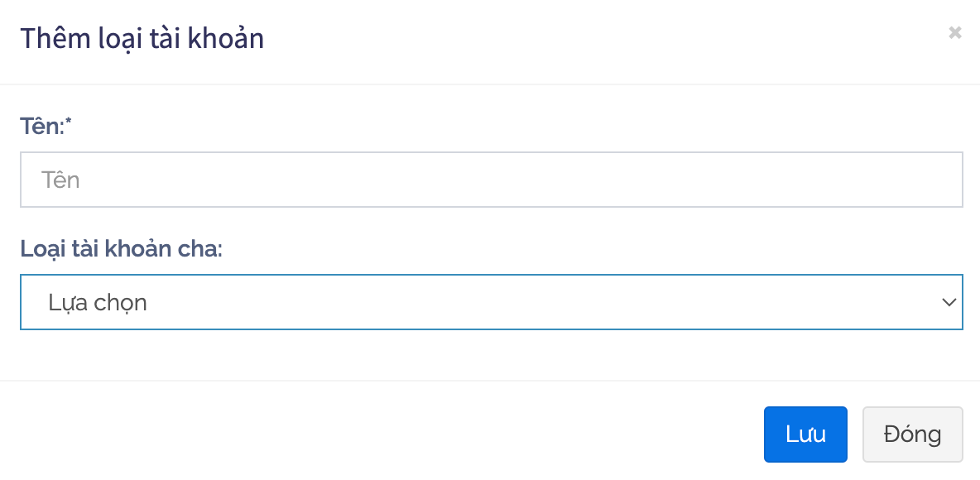Viewport: 980px width, 480px height.
Task: Hit the gray X in the header
Action: pos(955,32)
